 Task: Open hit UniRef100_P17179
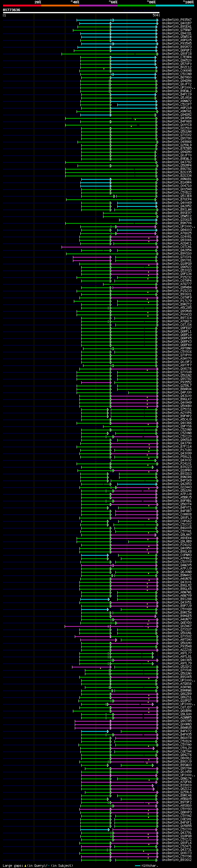click(177, 301)
